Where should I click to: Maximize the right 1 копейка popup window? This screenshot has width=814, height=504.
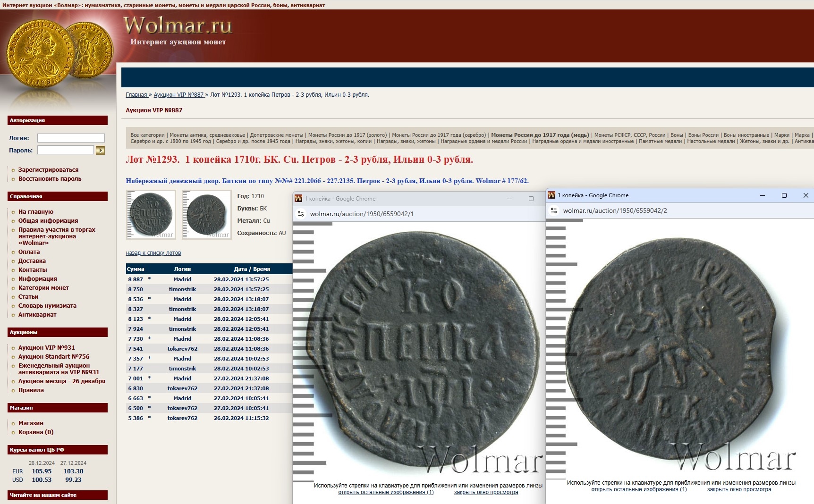tap(784, 195)
